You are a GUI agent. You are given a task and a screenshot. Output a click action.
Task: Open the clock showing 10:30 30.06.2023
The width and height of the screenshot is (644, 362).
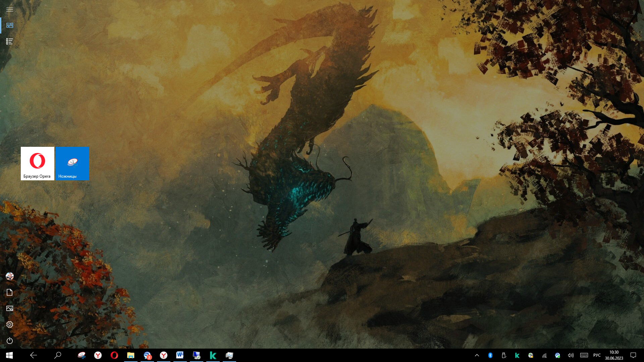(x=614, y=355)
